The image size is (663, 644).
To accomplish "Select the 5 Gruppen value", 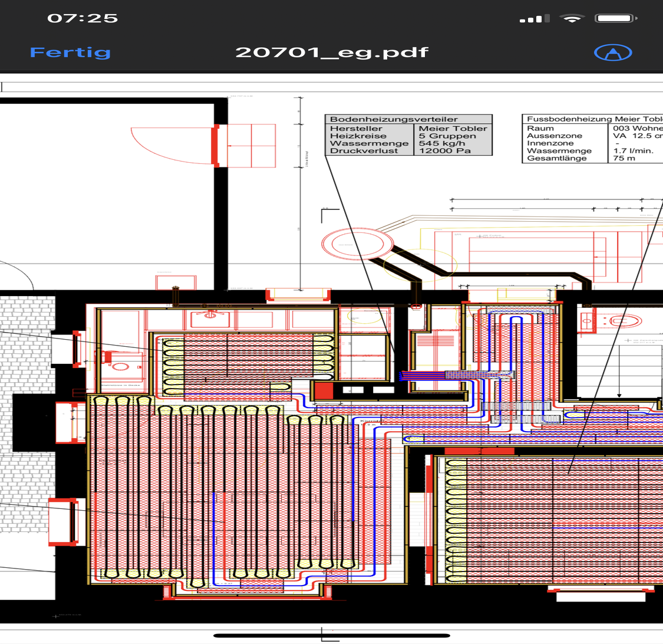I will click(x=447, y=136).
